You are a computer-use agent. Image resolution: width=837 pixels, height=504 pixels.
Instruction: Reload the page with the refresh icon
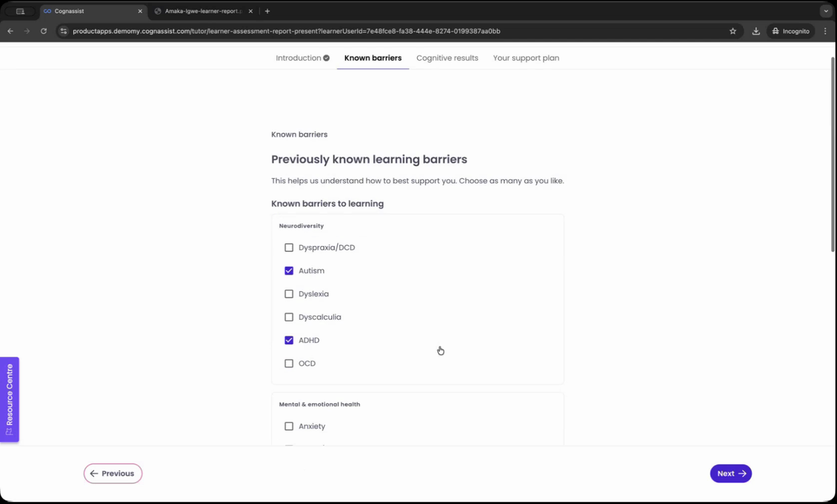click(43, 31)
